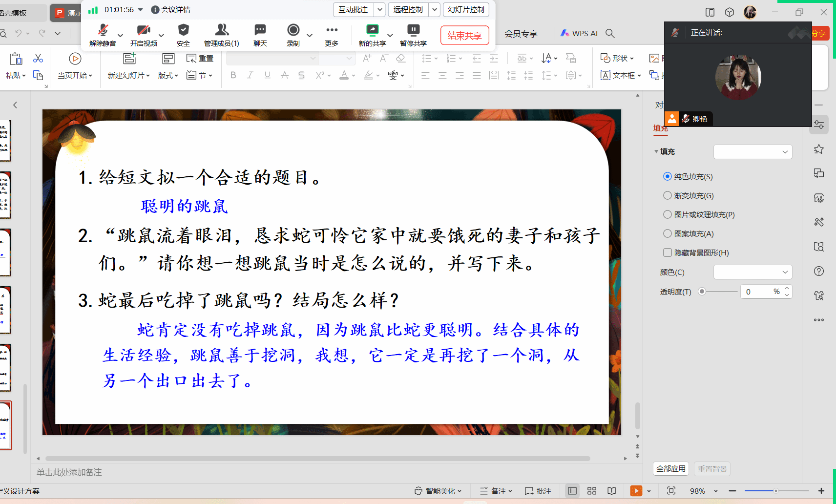Expand the color (颜色) dropdown
This screenshot has height=504, width=836.
[x=752, y=272]
